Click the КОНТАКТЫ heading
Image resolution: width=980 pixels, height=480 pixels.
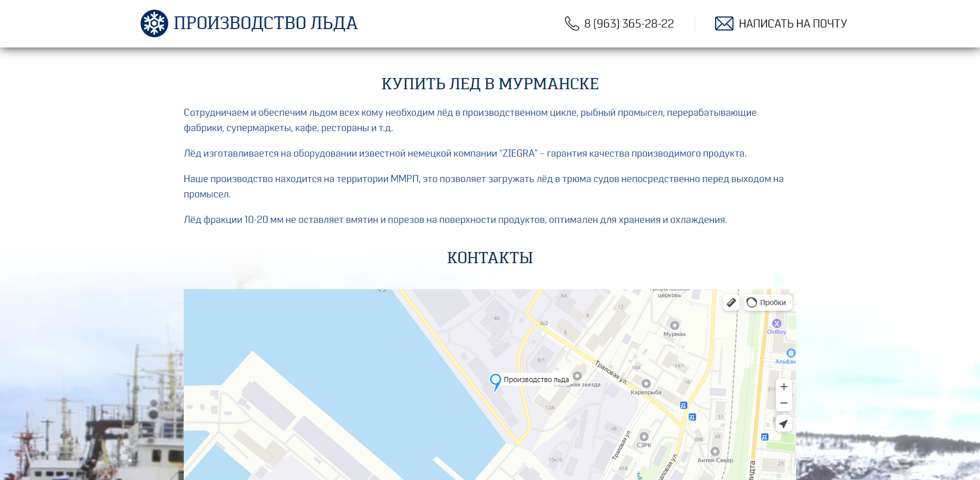pyautogui.click(x=490, y=258)
